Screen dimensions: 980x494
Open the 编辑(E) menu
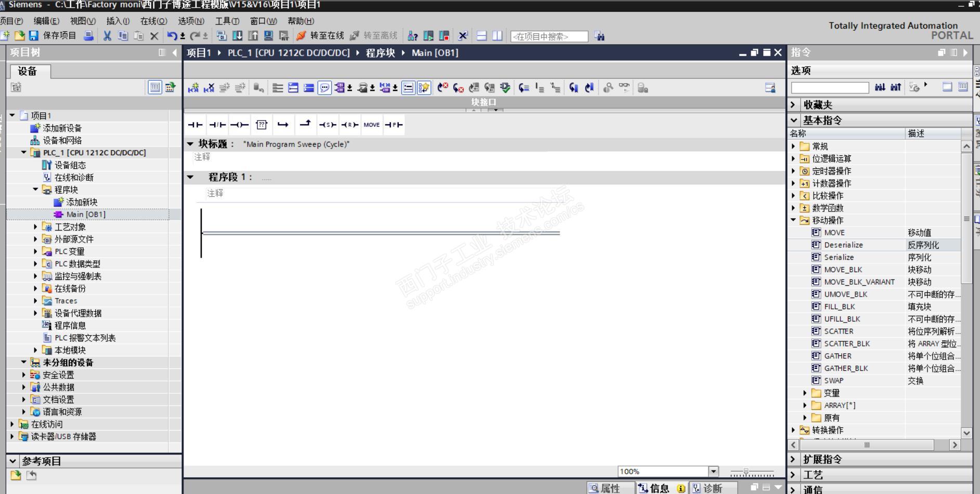46,21
